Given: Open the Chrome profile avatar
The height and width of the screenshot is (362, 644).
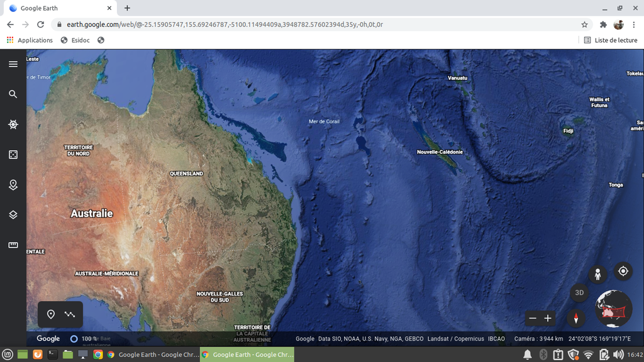Looking at the screenshot, I should [x=619, y=25].
